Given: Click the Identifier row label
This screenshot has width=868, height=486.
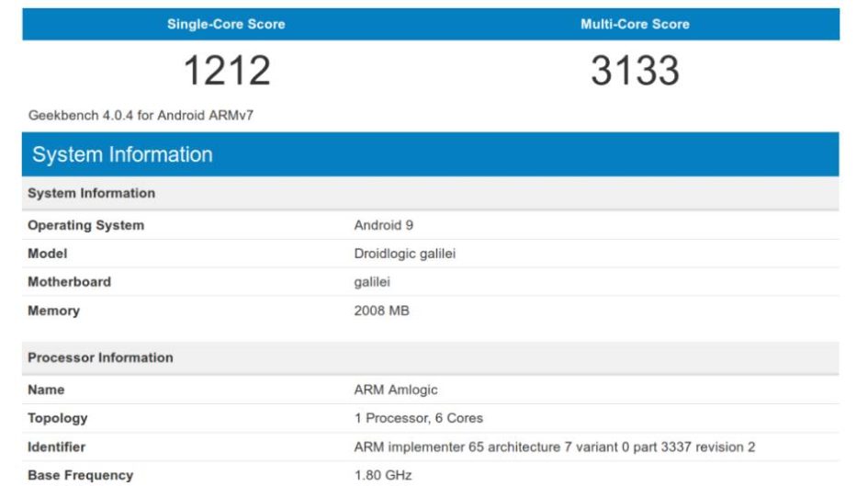Looking at the screenshot, I should pyautogui.click(x=56, y=446).
